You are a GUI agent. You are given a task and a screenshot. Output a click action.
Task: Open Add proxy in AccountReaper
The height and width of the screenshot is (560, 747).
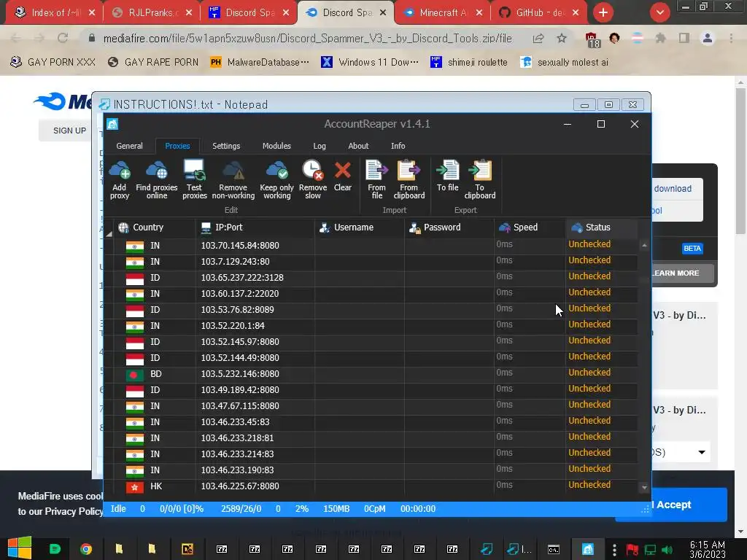click(x=120, y=179)
